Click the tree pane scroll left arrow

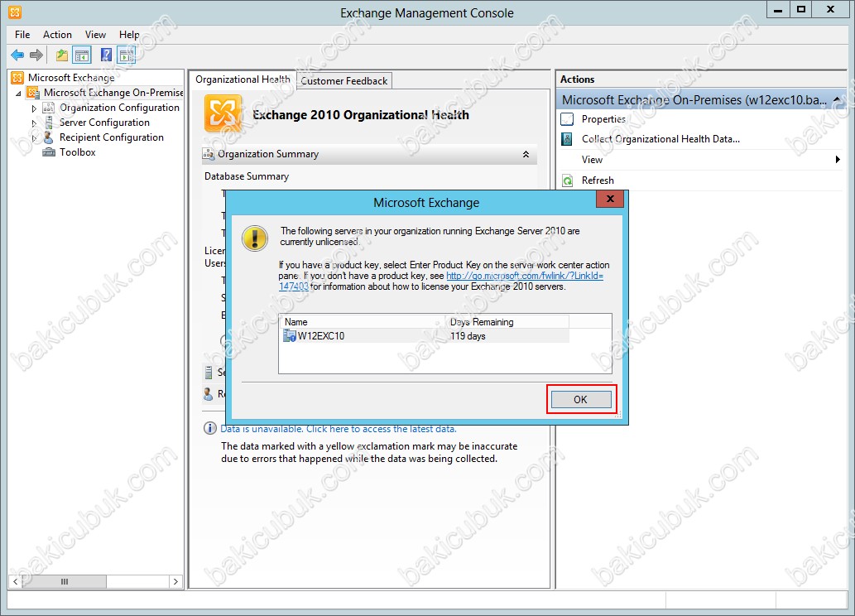pyautogui.click(x=15, y=581)
